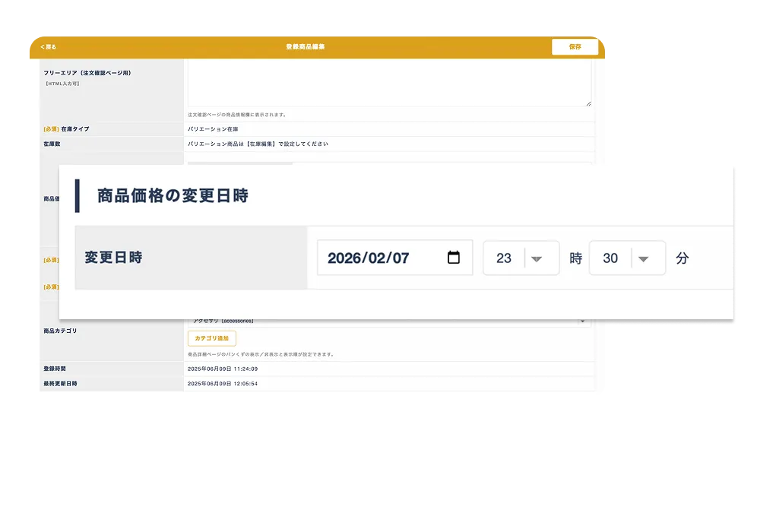Click the free area textarea resize handle

[587, 103]
